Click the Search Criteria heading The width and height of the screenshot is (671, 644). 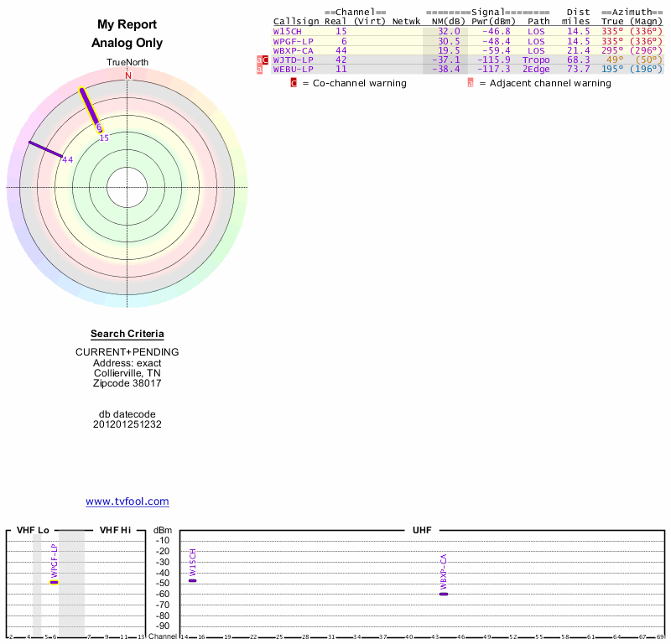(x=127, y=334)
